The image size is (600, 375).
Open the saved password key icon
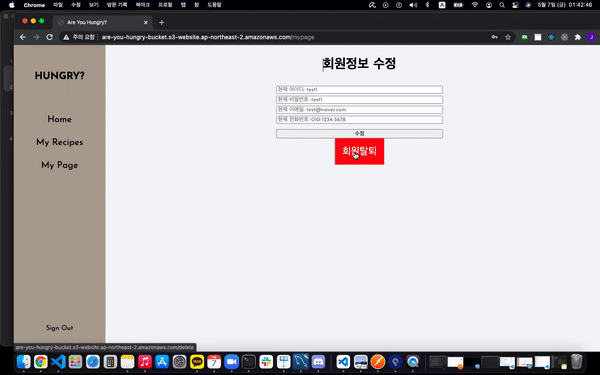pyautogui.click(x=494, y=37)
